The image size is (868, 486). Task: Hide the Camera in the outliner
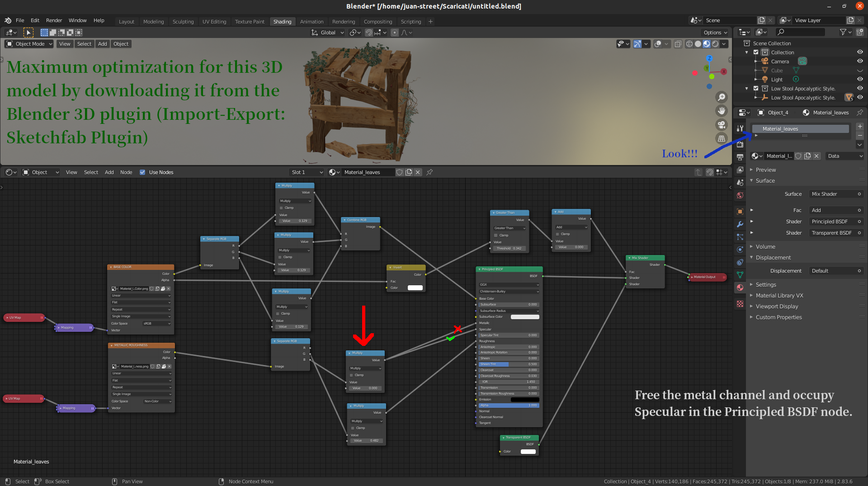tap(860, 61)
